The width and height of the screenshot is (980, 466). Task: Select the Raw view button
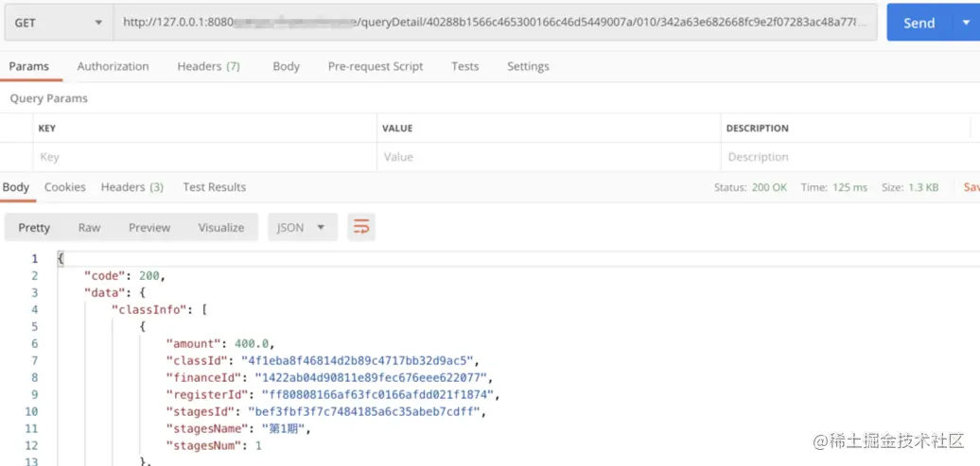pos(89,228)
